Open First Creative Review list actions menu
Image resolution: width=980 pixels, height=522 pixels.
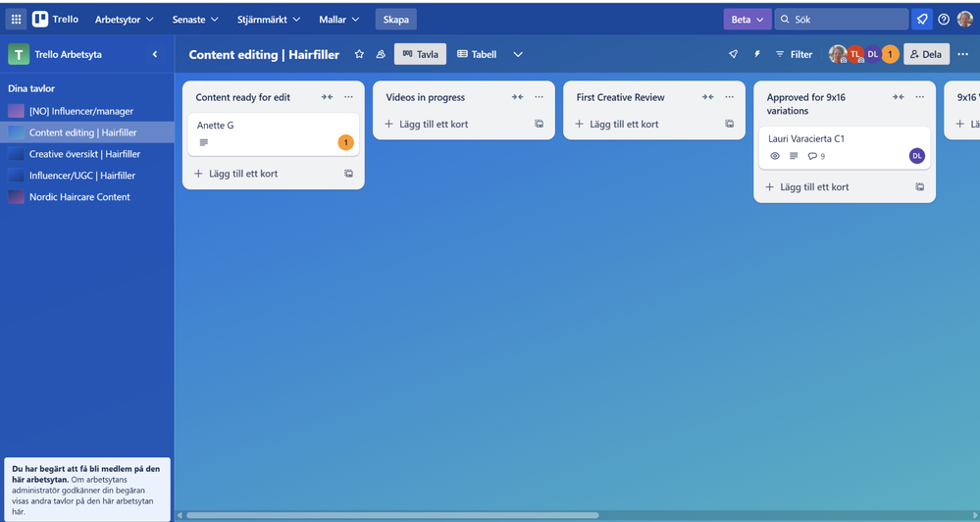(x=730, y=97)
